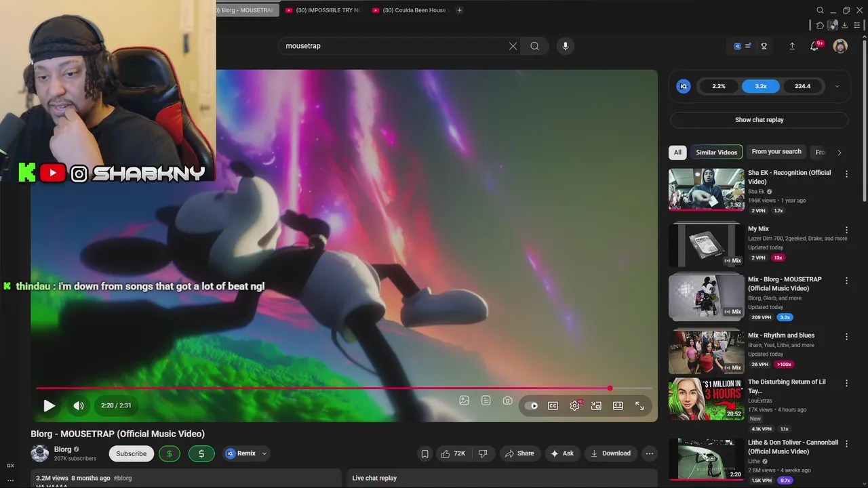Search with voice microphone
The height and width of the screenshot is (488, 868).
point(566,46)
